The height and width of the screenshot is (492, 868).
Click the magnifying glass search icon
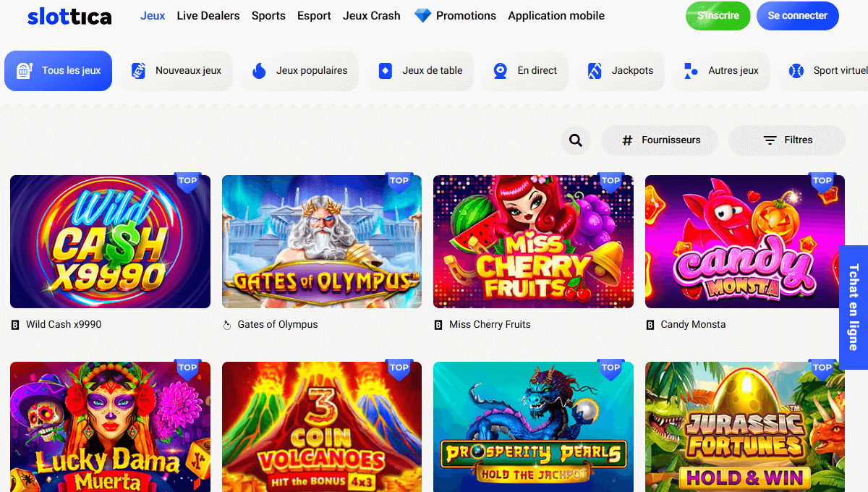click(x=576, y=140)
